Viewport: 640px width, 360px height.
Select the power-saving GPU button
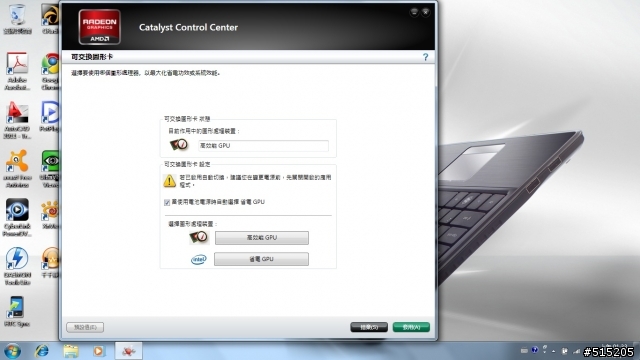click(x=261, y=259)
